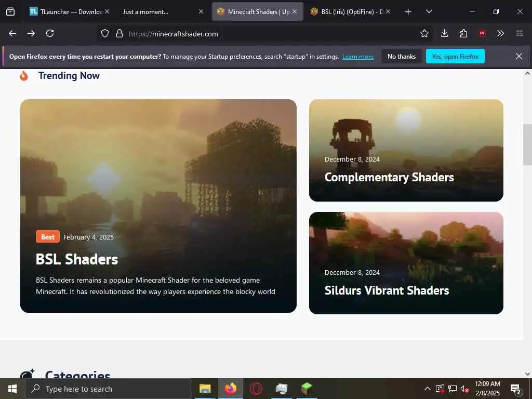Go forward to the next page

[31, 33]
